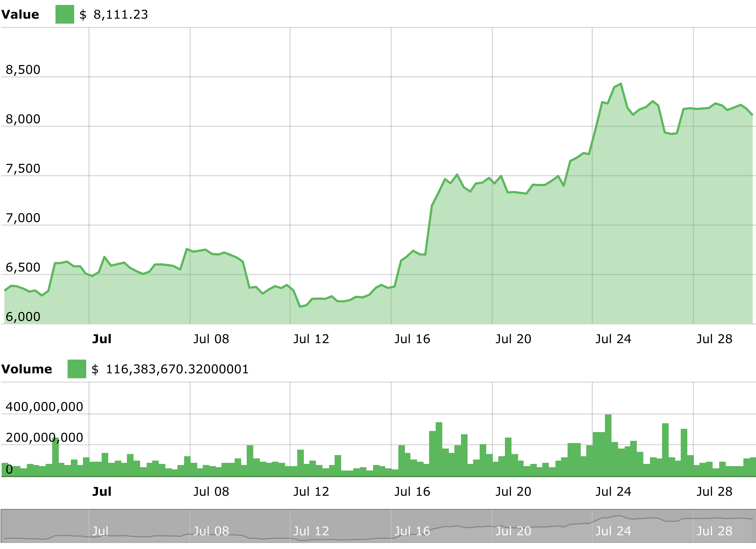Click Jul 08 label on price axis
756x549 pixels.
(x=211, y=339)
